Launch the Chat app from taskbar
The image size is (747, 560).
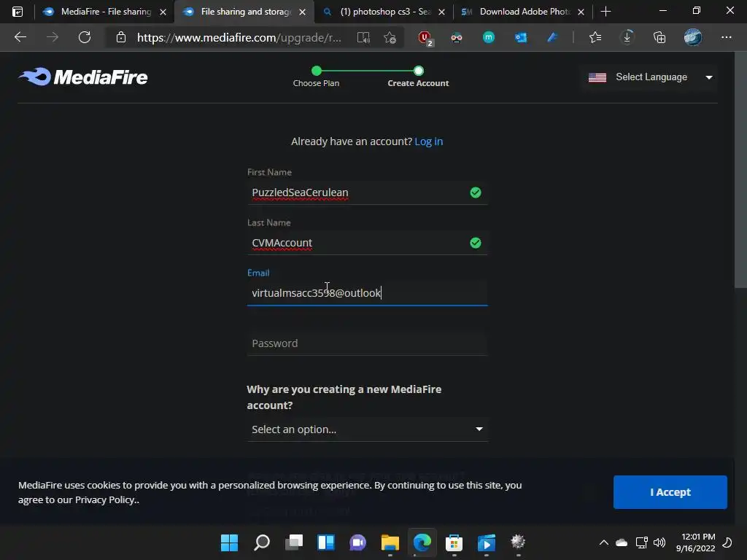pos(357,542)
